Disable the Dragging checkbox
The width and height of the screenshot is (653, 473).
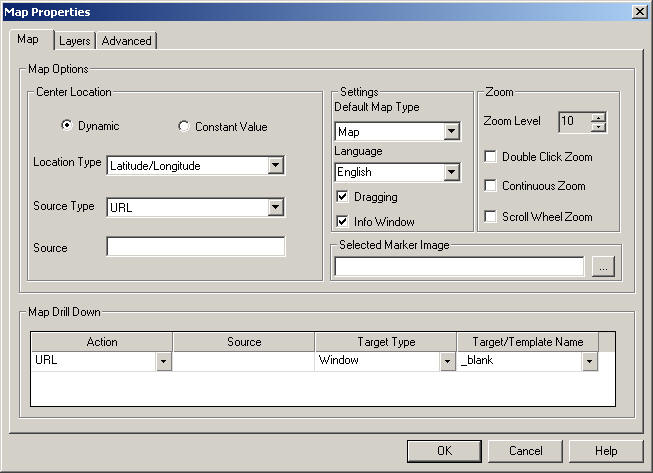tap(342, 197)
